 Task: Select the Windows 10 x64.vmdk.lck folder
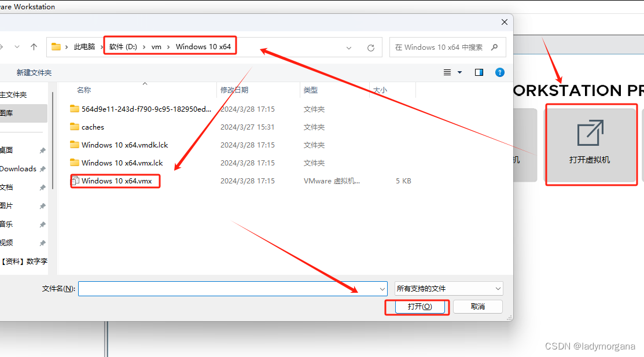tap(124, 145)
